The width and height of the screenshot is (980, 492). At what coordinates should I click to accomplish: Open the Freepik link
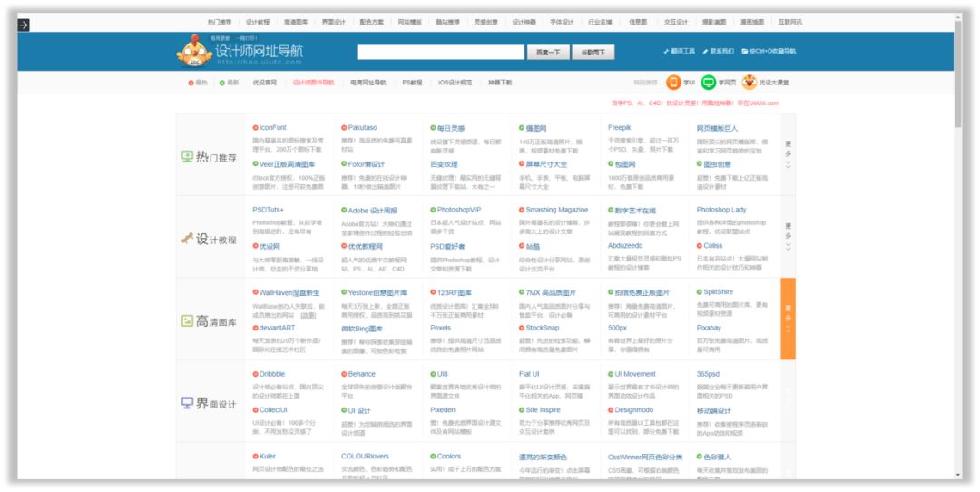620,127
